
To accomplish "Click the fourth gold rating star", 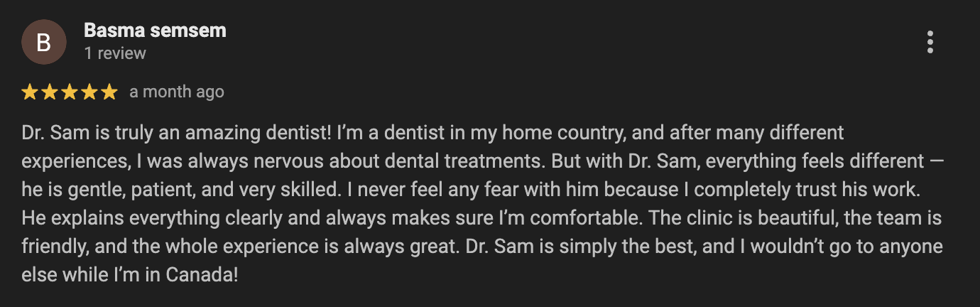I will click(x=89, y=92).
